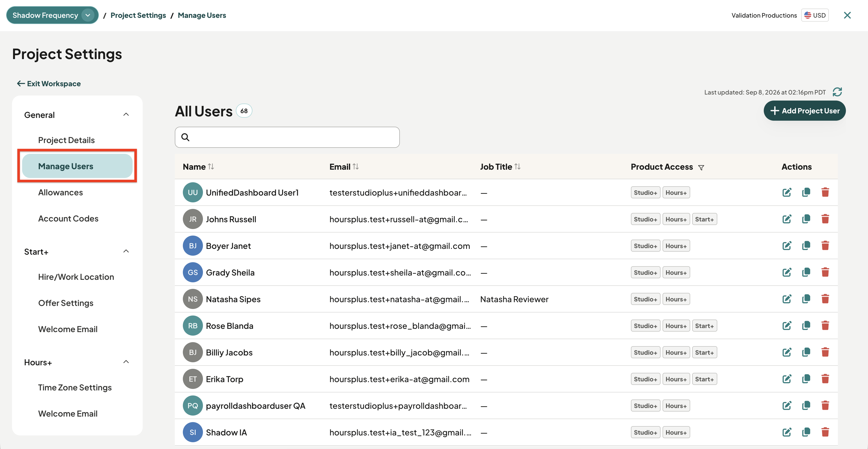Click Natasha Reviewer job title
This screenshot has height=449, width=868.
click(514, 299)
